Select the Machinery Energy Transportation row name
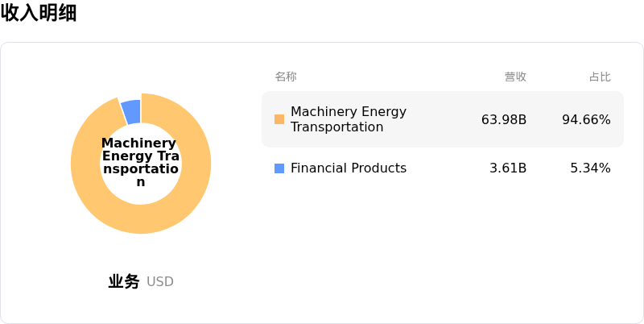This screenshot has width=644, height=324. [348, 119]
